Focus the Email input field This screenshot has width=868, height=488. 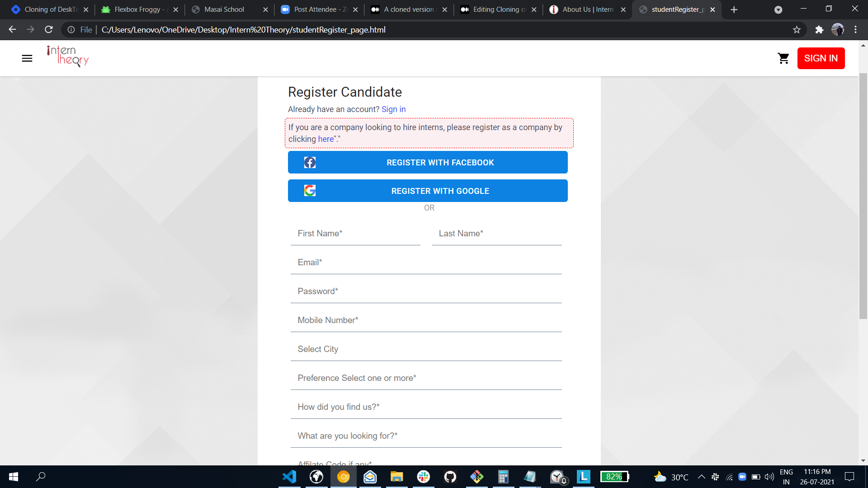tap(426, 263)
